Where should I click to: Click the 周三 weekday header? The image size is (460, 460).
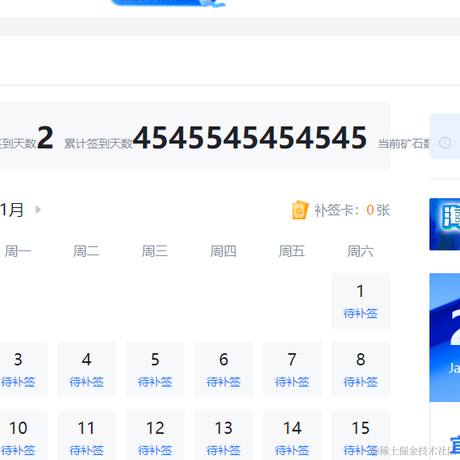tap(155, 251)
